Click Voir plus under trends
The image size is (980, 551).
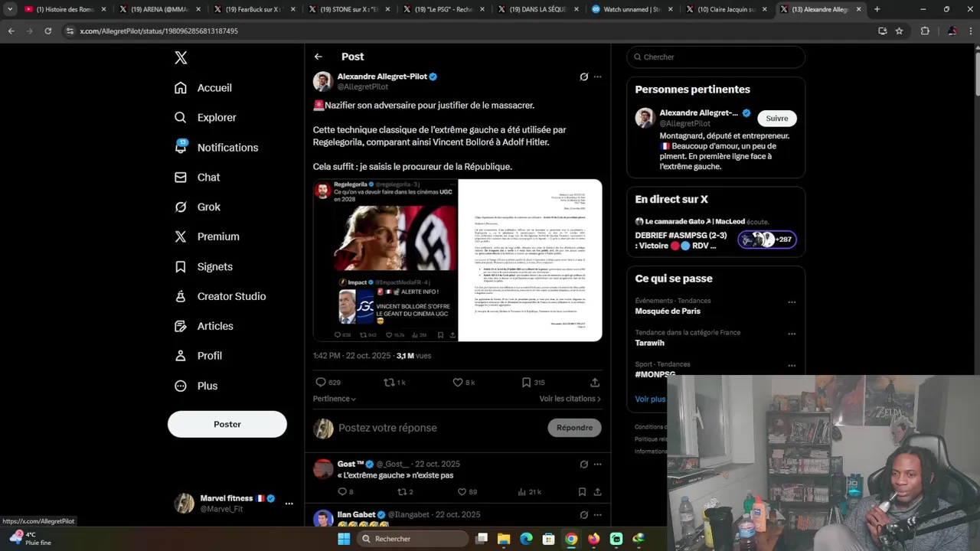(650, 399)
